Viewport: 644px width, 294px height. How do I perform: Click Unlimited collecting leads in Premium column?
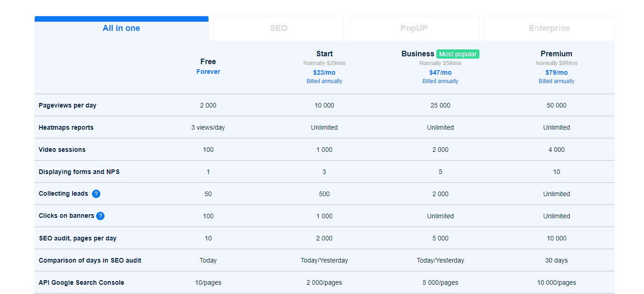click(557, 194)
